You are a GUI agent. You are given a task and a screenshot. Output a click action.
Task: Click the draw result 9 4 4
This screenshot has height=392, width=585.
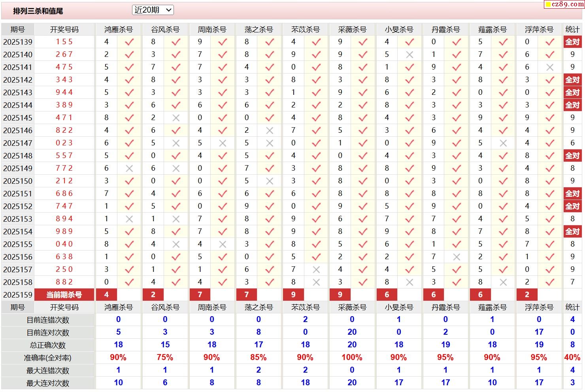(64, 92)
